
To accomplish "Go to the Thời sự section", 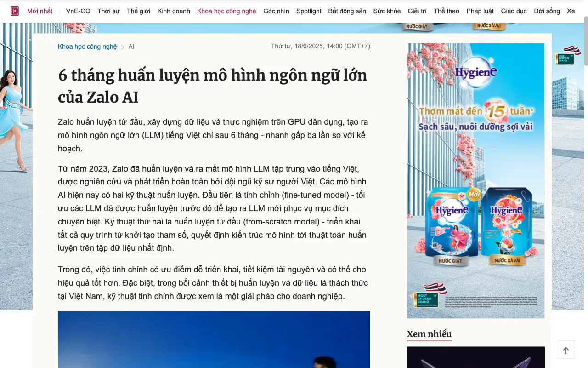I will point(108,11).
